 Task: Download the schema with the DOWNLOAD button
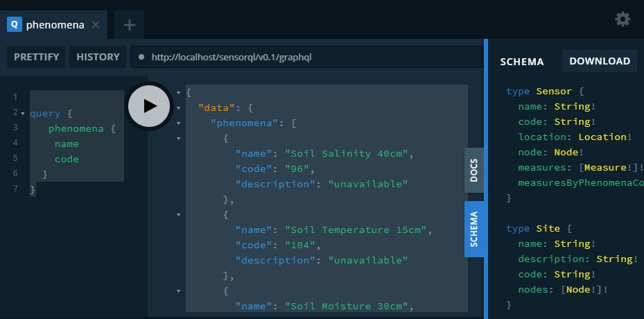click(x=600, y=61)
